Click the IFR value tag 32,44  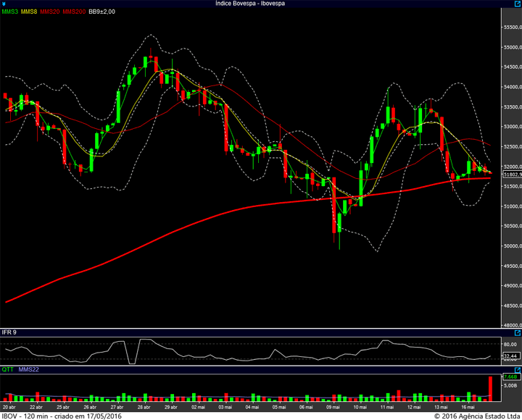(x=510, y=356)
